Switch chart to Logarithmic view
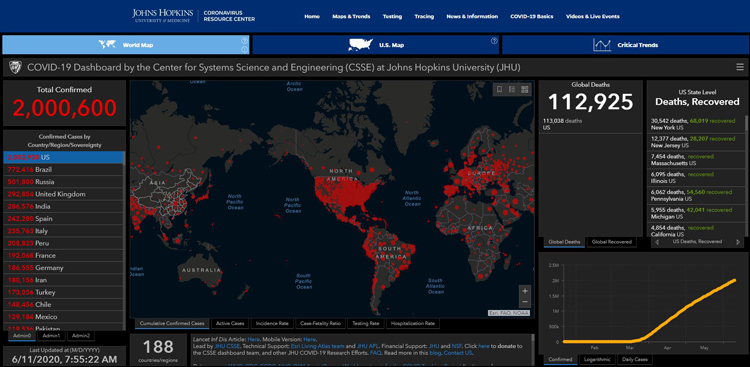Viewport: 750px width, 367px height. click(598, 359)
